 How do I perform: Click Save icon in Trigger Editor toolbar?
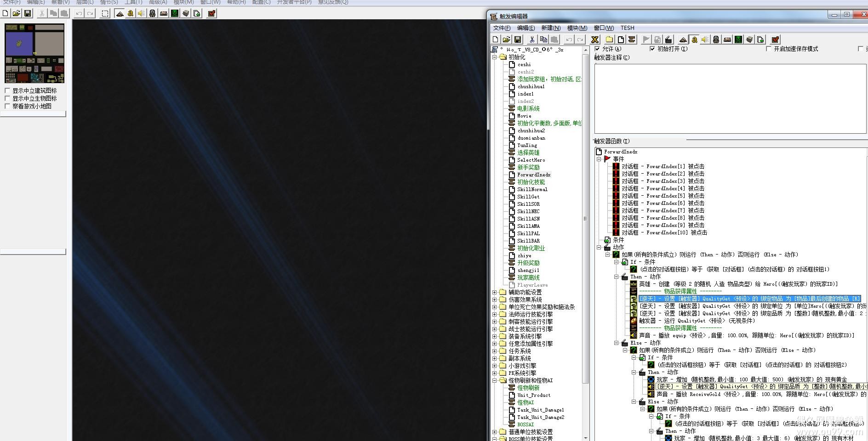coord(518,40)
